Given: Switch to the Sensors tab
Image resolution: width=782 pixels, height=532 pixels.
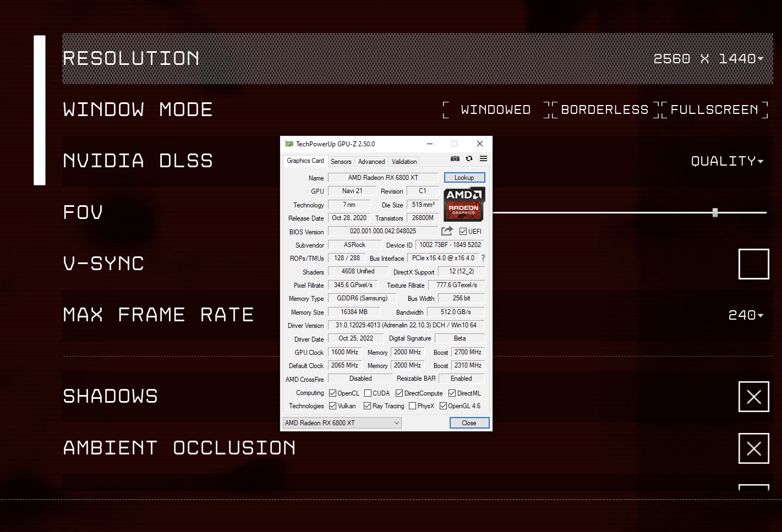Looking at the screenshot, I should point(341,162).
